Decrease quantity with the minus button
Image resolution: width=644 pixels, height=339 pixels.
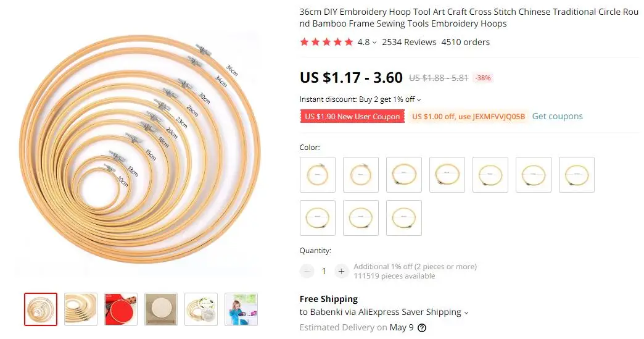point(307,271)
